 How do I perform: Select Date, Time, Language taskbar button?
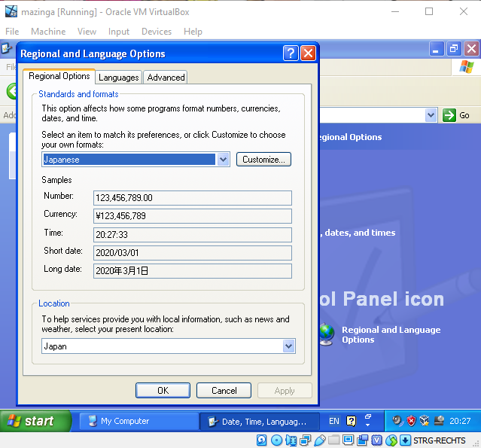pyautogui.click(x=259, y=422)
